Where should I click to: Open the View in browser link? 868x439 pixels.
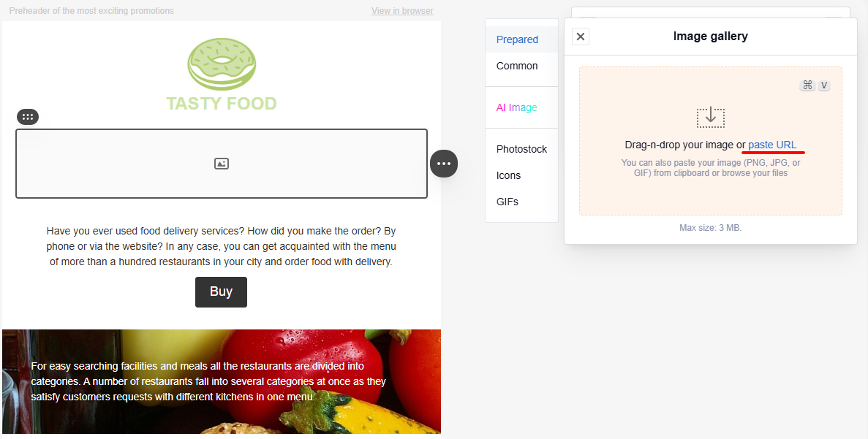tap(402, 10)
